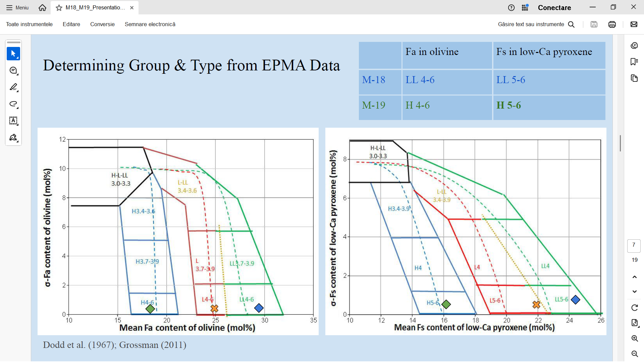Choose the freehand draw lasso tool
Screen dimensions: 644x362
pyautogui.click(x=13, y=104)
